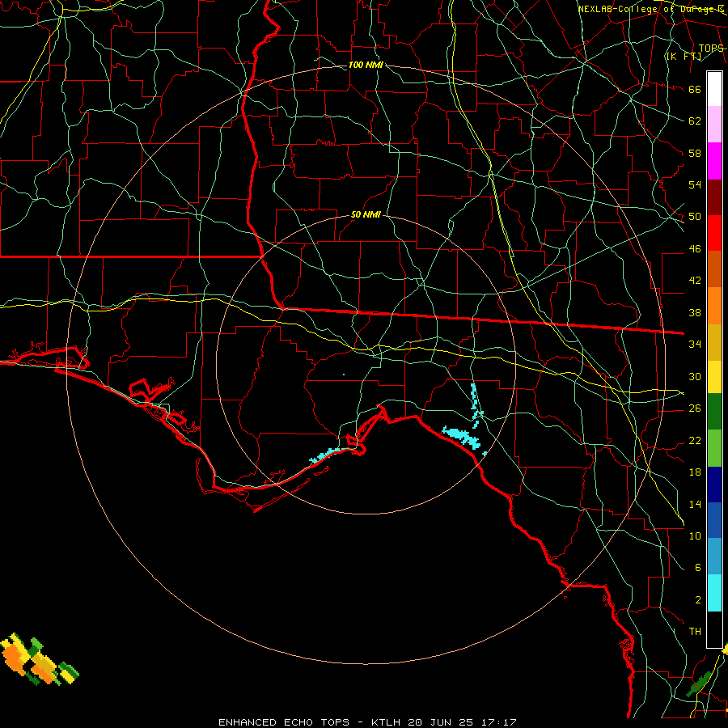
Task: Click the 10 value on the legend scale
Action: [695, 535]
